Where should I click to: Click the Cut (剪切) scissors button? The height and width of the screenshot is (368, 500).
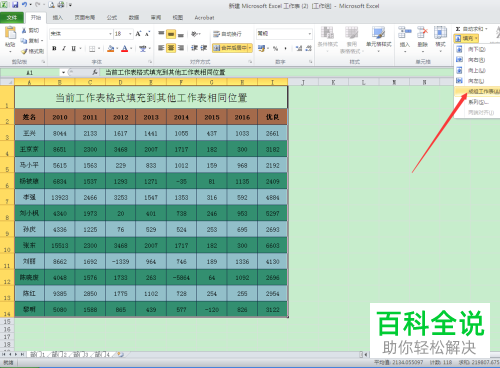tap(30, 31)
